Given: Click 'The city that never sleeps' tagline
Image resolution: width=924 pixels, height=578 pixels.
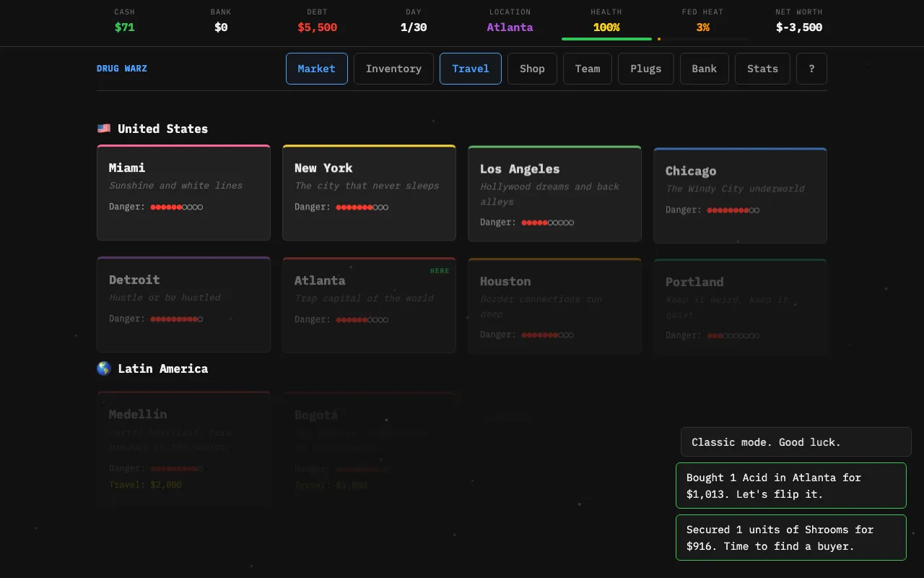Looking at the screenshot, I should coord(367,186).
